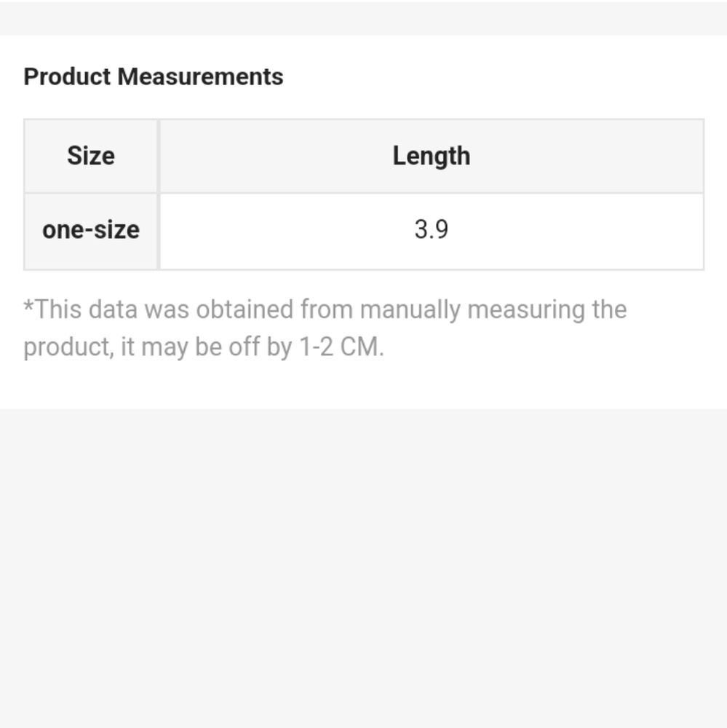
Task: Click the word "obtained" in the note
Action: (245, 309)
